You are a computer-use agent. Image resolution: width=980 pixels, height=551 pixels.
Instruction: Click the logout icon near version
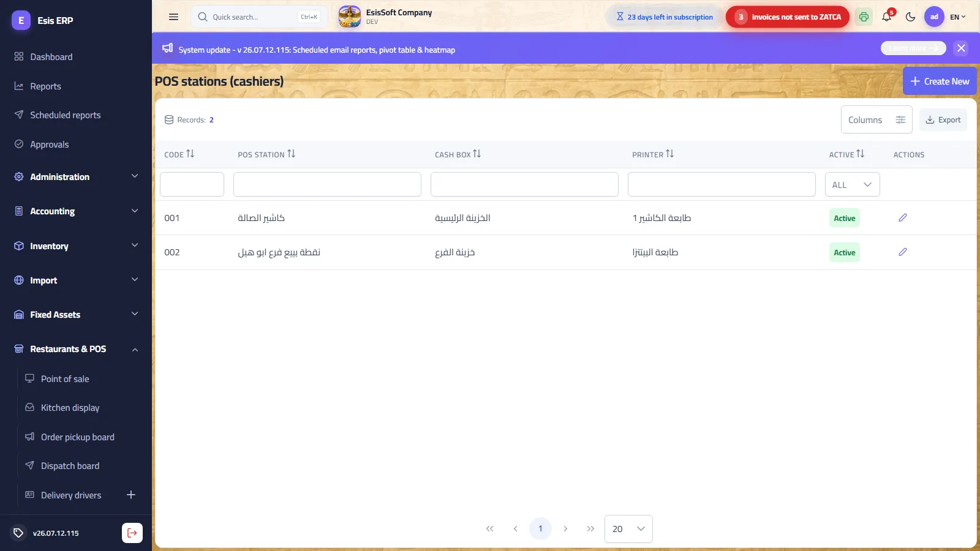(x=132, y=533)
